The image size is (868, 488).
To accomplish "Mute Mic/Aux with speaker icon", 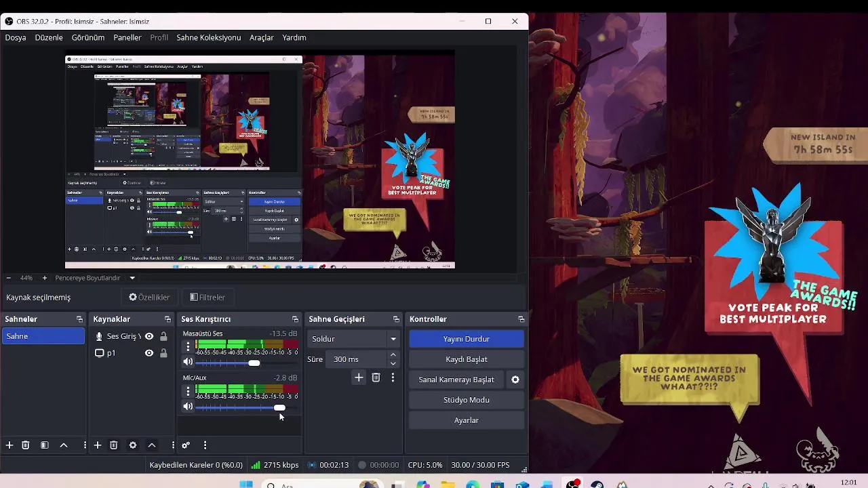I will 188,407.
